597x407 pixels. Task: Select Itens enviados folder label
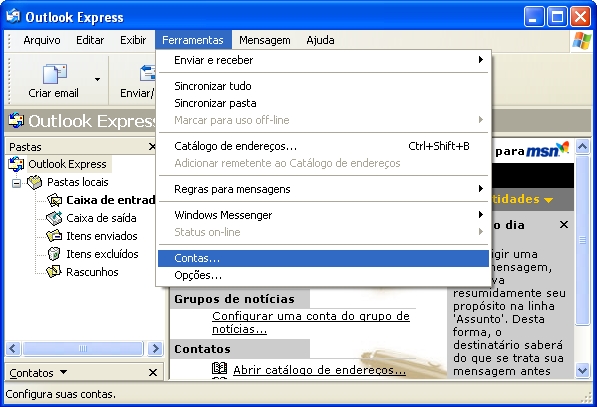[x=102, y=236]
